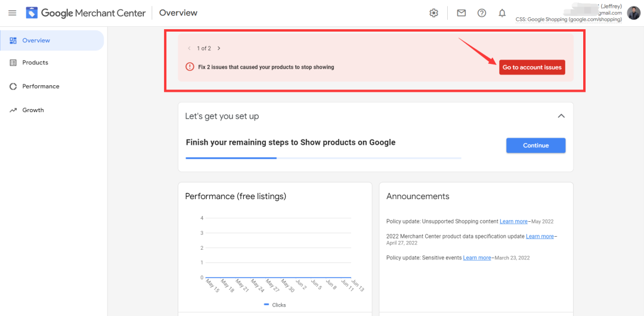
Task: Open Learn more for product data specification update
Action: click(540, 236)
